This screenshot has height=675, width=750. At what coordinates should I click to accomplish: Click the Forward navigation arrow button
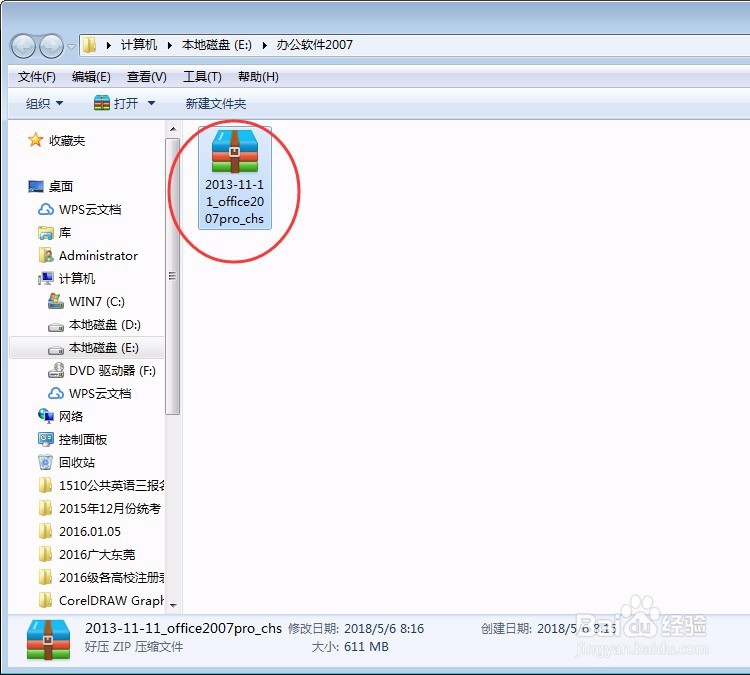[51, 46]
